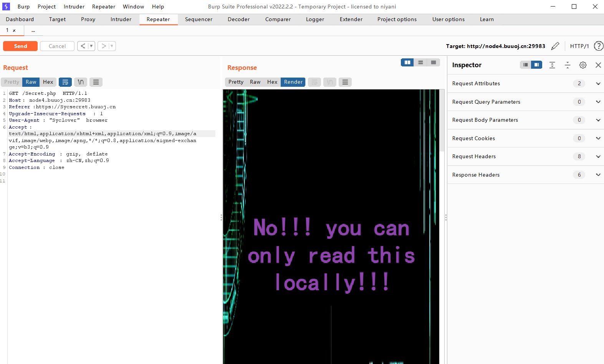Screen dimensions: 604x364
Task: Open request hamburger options menu
Action: tap(96, 82)
